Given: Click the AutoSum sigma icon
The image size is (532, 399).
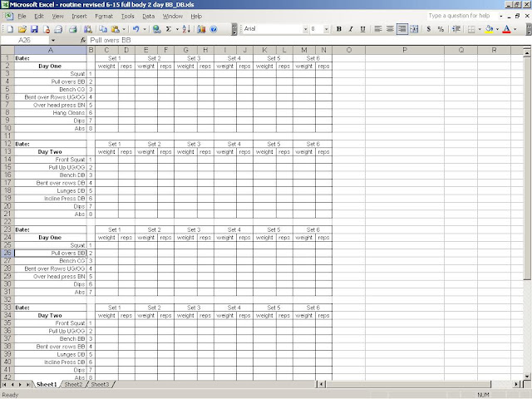Looking at the screenshot, I should 168,29.
